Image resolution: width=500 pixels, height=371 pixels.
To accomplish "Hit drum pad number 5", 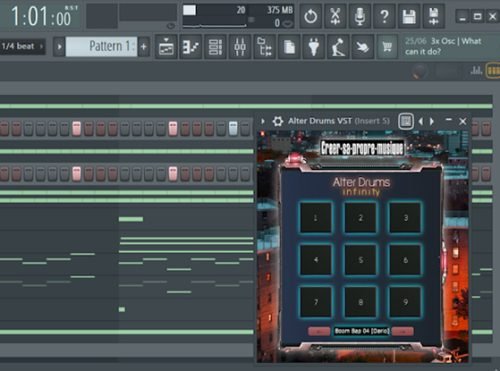I will coord(360,260).
